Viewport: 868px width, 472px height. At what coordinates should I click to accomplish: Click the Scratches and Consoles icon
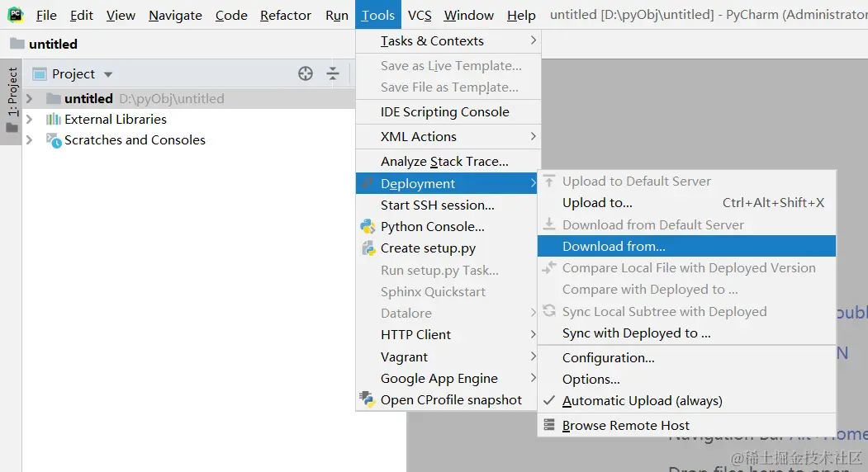(x=54, y=140)
